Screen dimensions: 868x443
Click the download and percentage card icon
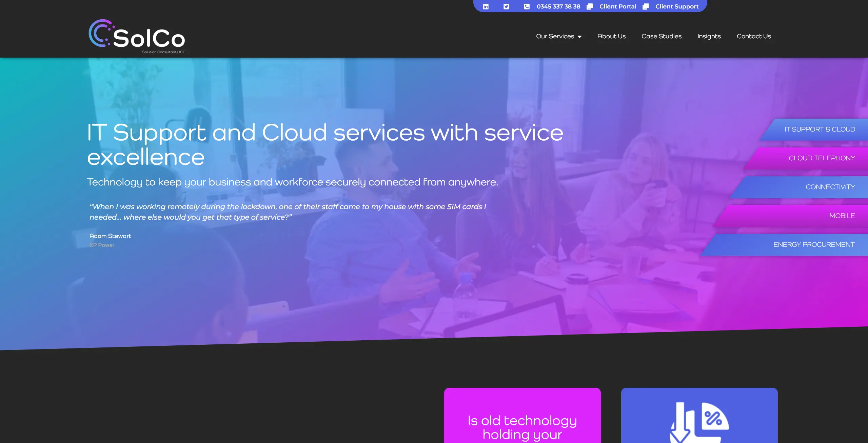[699, 422]
